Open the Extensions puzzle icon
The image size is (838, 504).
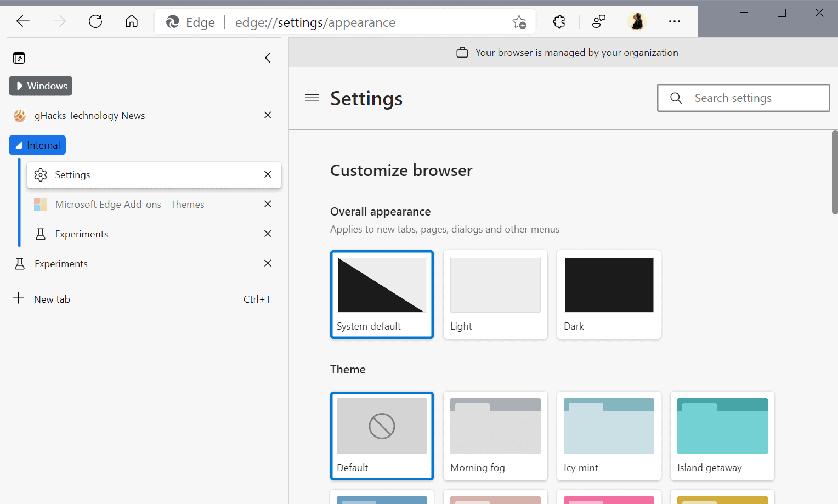(x=559, y=22)
